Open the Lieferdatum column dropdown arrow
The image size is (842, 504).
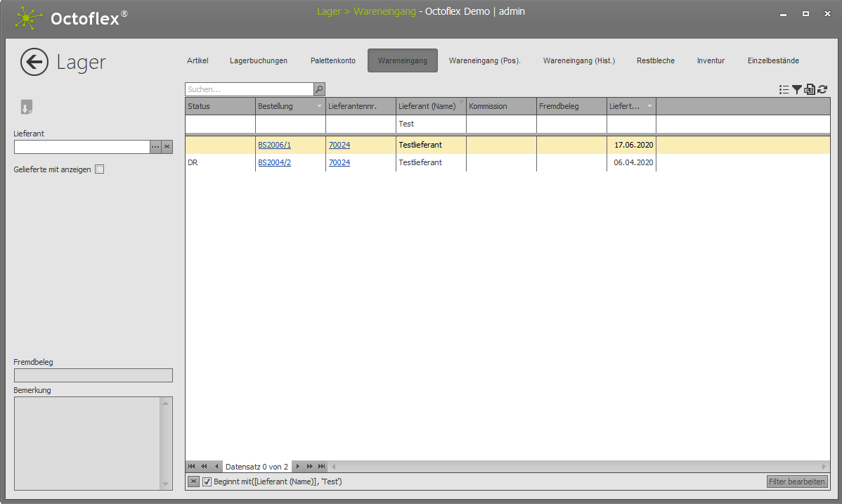click(x=650, y=106)
